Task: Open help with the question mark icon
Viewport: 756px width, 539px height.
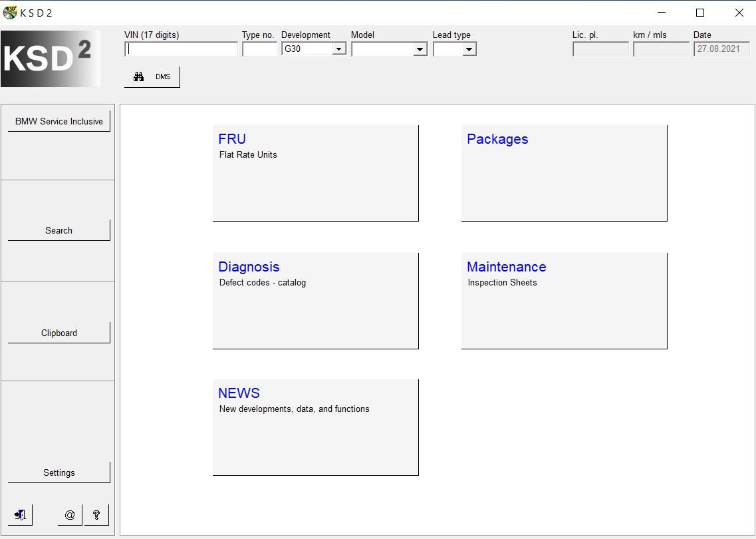Action: coord(96,515)
